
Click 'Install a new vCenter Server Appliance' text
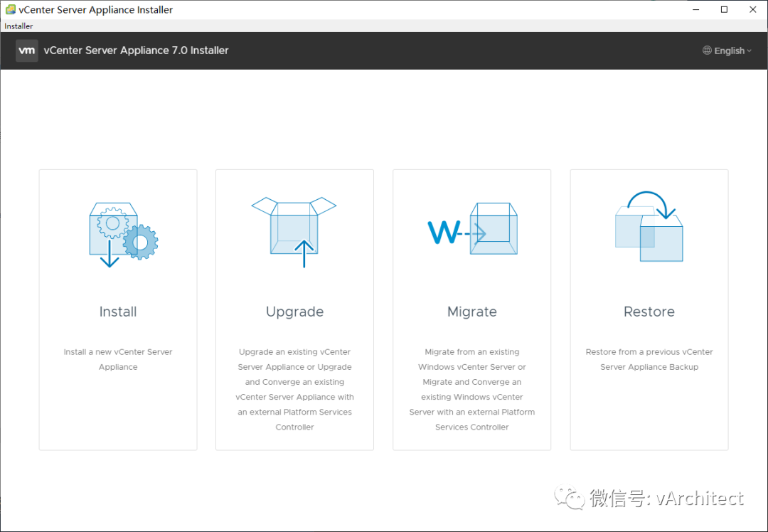(x=118, y=359)
